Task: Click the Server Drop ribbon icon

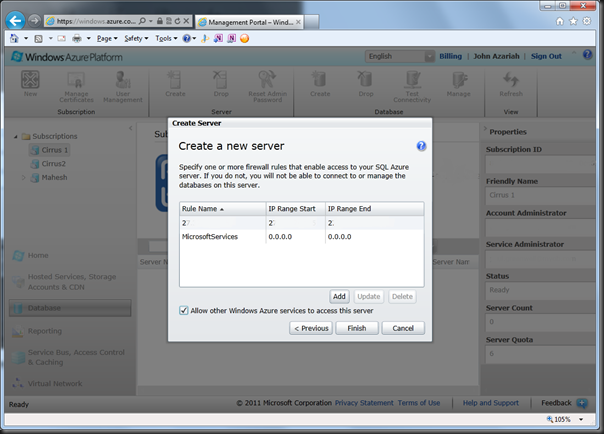Action: coord(221,84)
